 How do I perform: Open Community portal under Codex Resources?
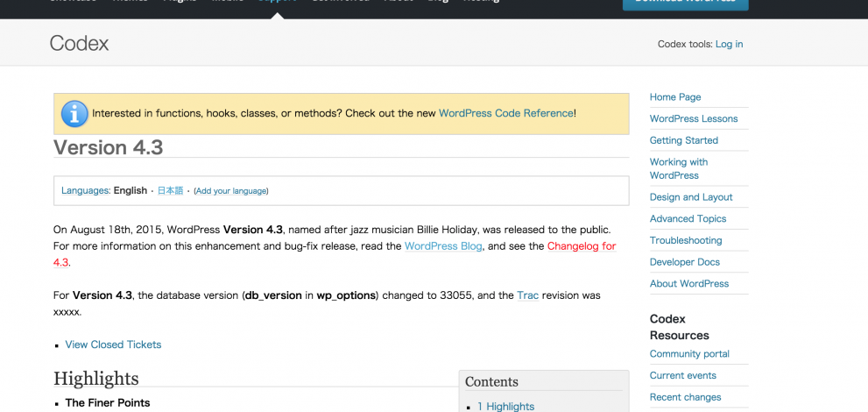click(689, 354)
